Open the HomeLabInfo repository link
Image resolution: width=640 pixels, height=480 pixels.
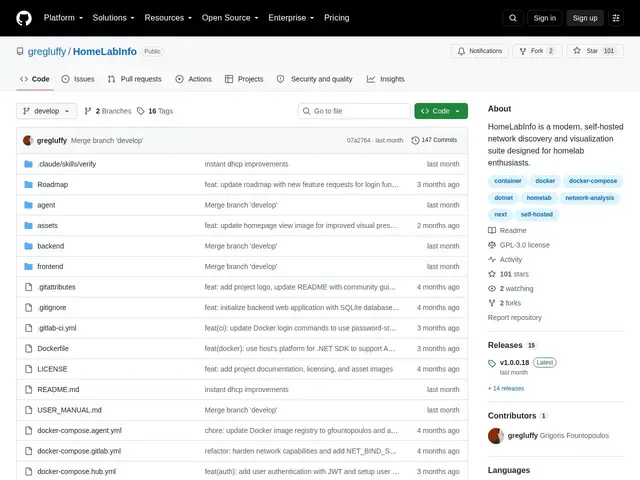tap(104, 51)
